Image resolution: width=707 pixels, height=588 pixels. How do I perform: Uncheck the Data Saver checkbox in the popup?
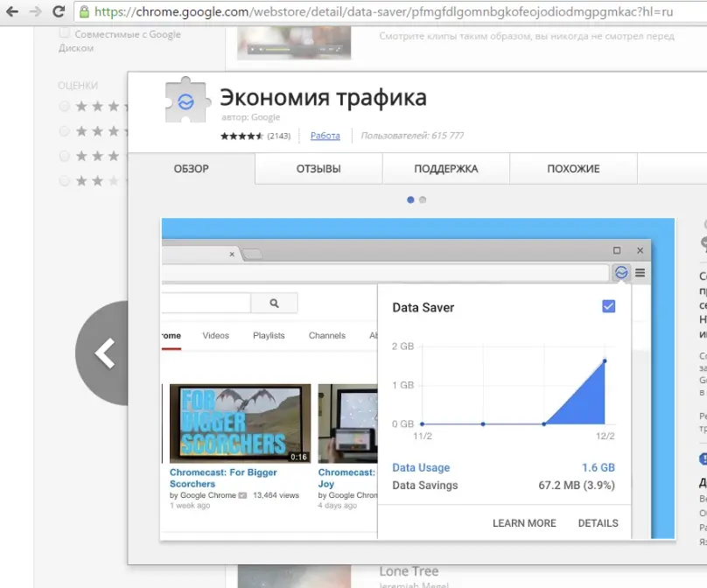click(x=610, y=305)
